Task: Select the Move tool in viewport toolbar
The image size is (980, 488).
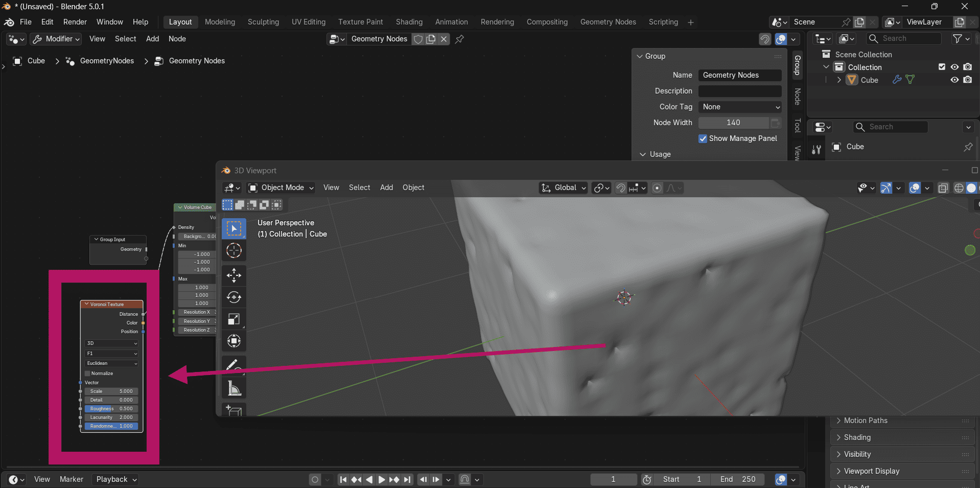Action: point(234,275)
